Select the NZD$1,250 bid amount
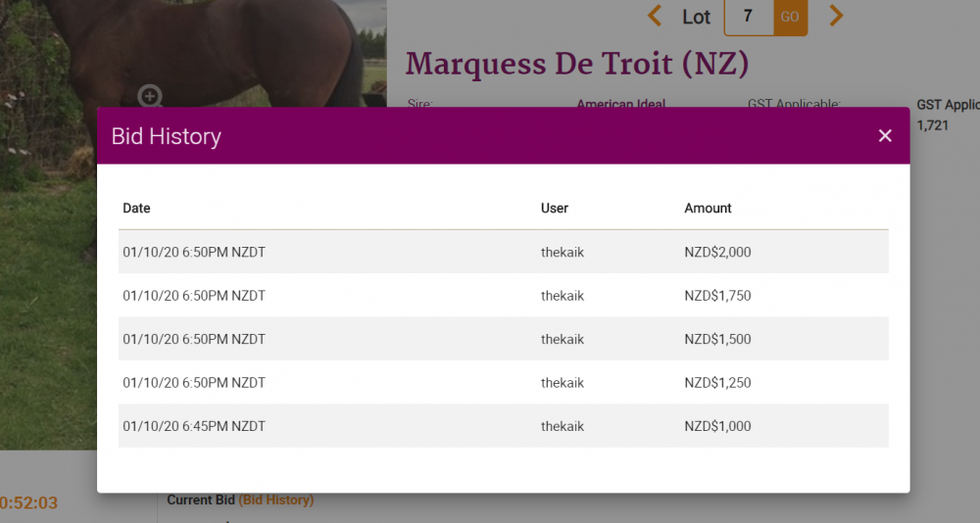The height and width of the screenshot is (523, 980). [x=717, y=383]
